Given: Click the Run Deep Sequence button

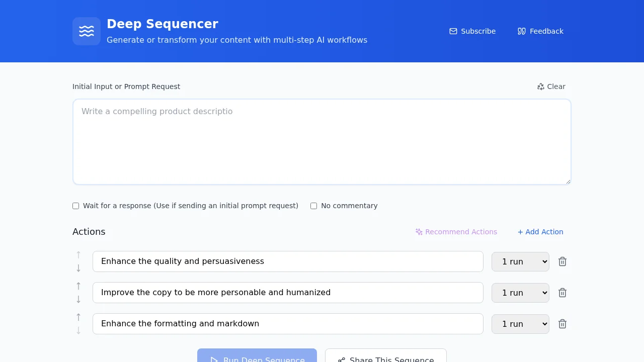Looking at the screenshot, I should click(x=257, y=358).
